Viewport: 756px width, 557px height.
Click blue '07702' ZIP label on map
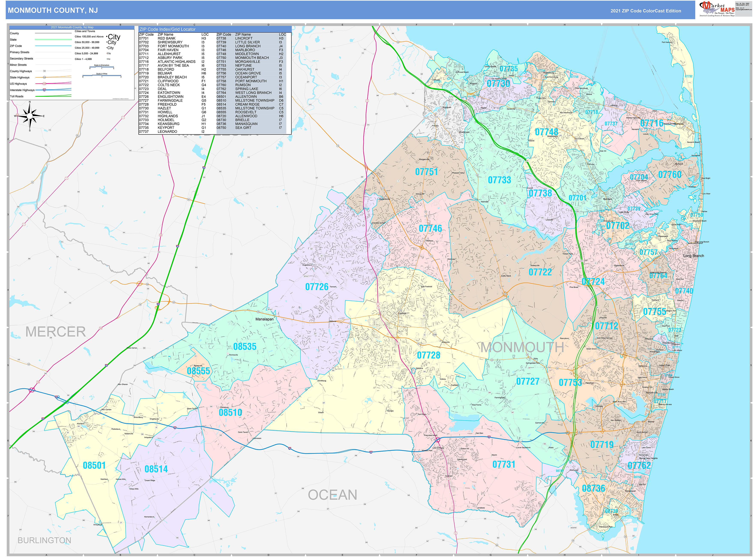click(x=617, y=226)
